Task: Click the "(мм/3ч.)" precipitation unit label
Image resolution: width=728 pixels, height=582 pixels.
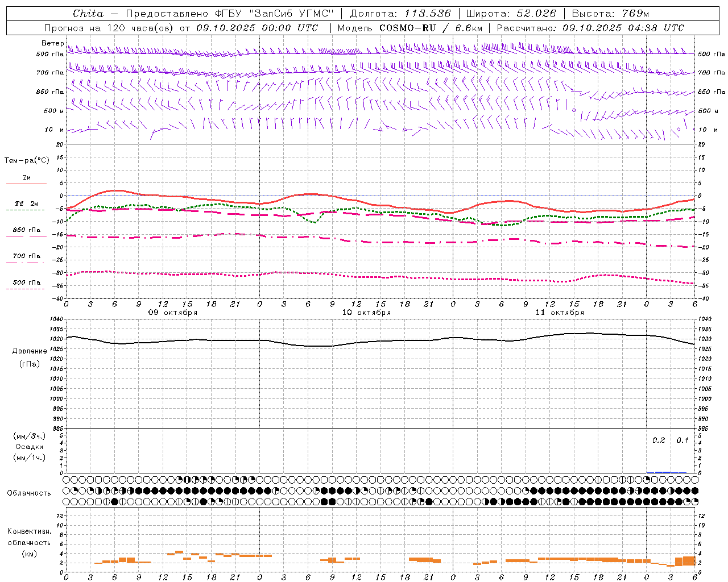Action: [30, 436]
